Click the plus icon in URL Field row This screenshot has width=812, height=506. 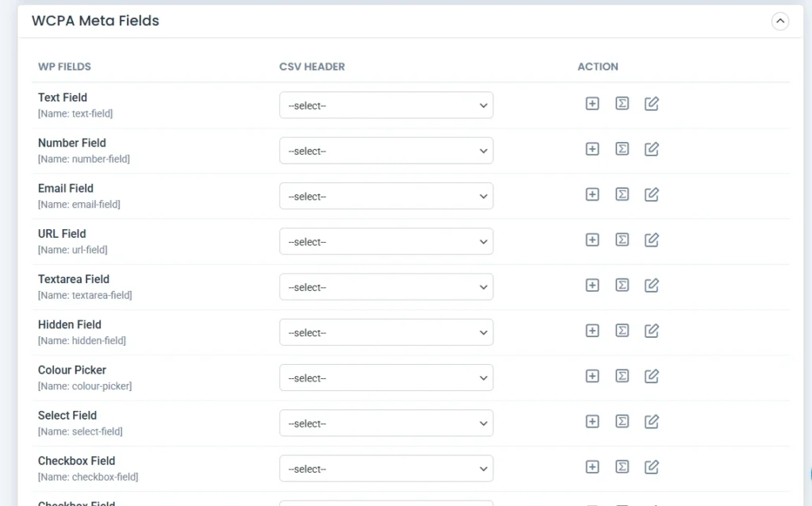coord(592,240)
